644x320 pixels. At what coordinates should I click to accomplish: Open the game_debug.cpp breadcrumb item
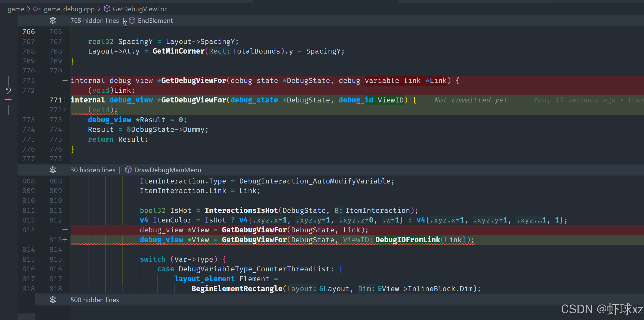[69, 9]
